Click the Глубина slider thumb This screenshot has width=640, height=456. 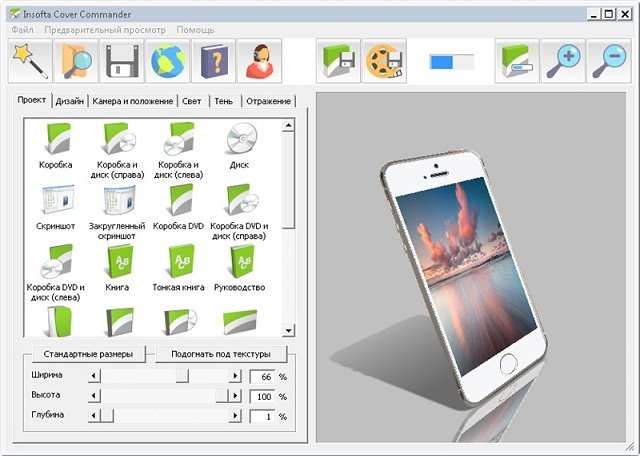[x=107, y=416]
